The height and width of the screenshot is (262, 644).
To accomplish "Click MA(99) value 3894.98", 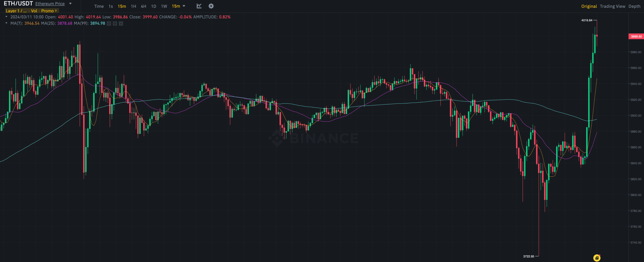I will pos(97,23).
